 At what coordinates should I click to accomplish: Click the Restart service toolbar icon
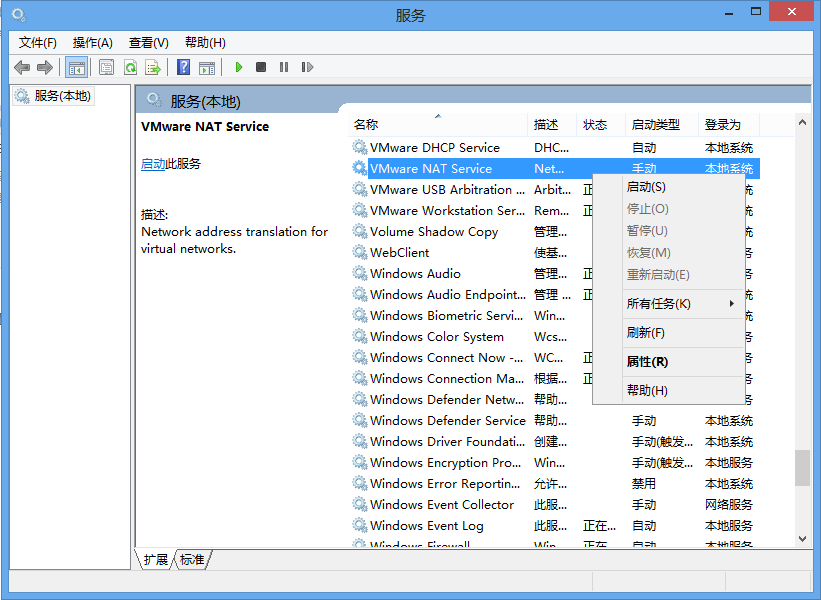click(307, 67)
